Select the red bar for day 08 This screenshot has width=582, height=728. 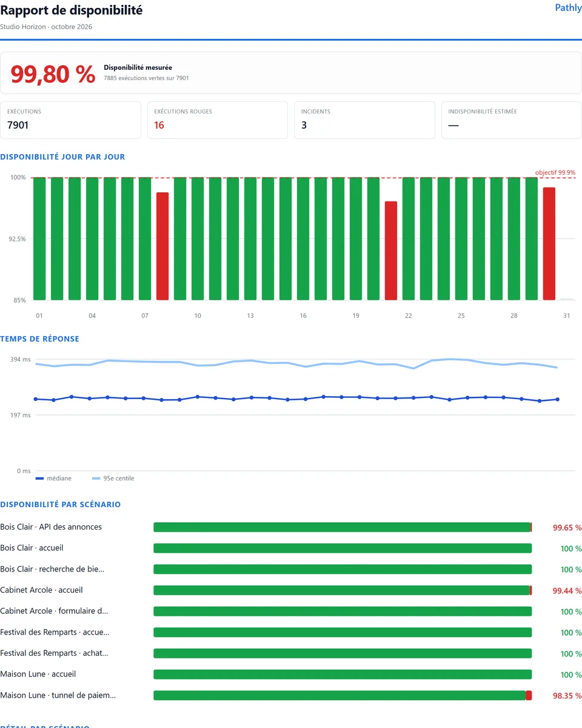coord(162,246)
